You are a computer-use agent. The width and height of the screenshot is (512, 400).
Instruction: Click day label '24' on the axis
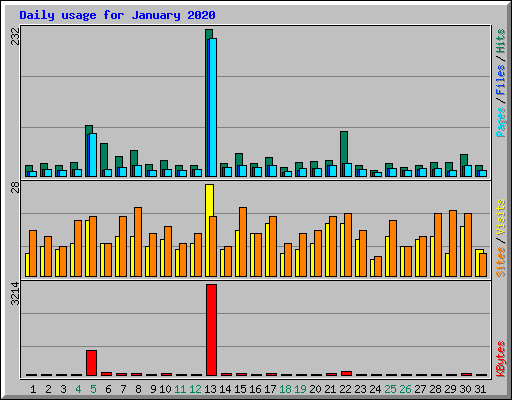coord(375,389)
